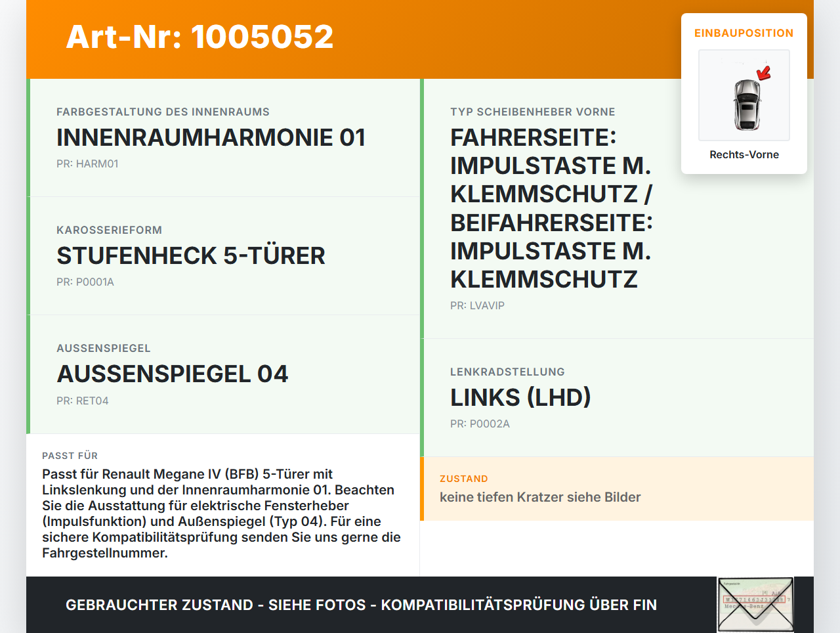The width and height of the screenshot is (840, 633).
Task: Select STUFENHECK 5-TÜRER value
Action: tap(191, 256)
